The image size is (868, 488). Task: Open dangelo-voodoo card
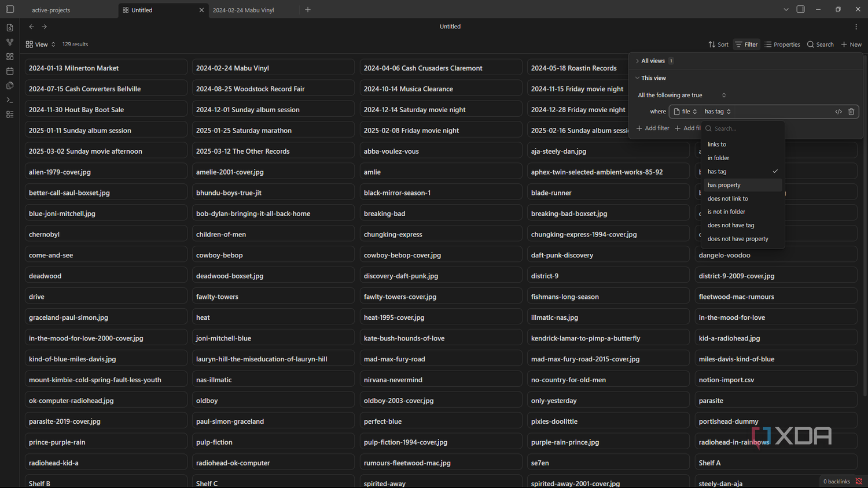(776, 256)
